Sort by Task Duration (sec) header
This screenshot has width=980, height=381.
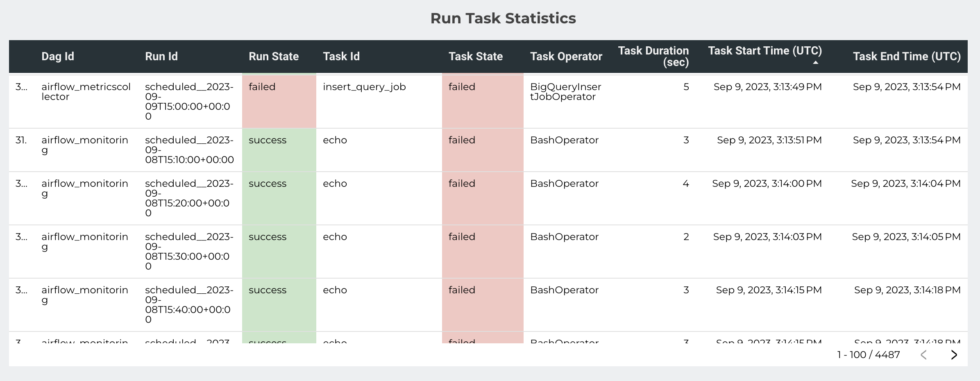pos(653,57)
